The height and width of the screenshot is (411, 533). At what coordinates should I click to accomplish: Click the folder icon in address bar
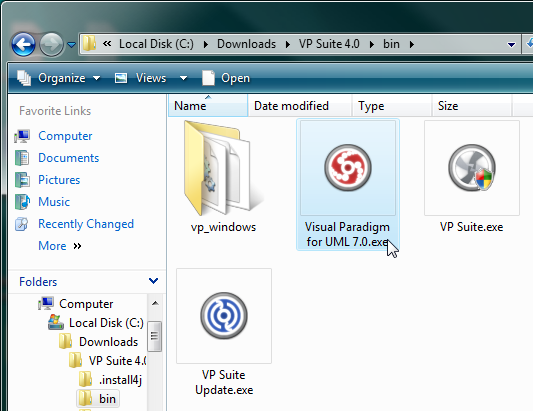pyautogui.click(x=89, y=44)
